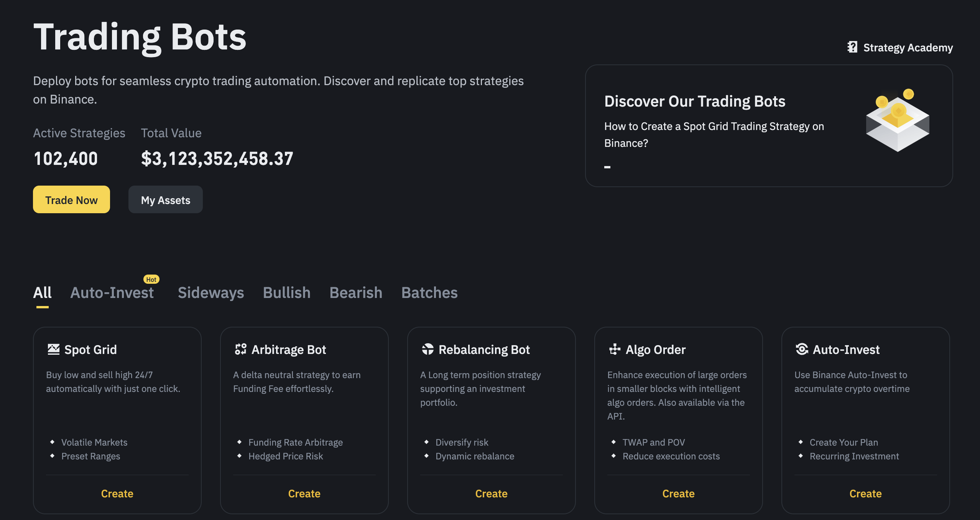Click the Auto-Invest bot icon
Screen dimensions: 980x520
[x=799, y=349]
